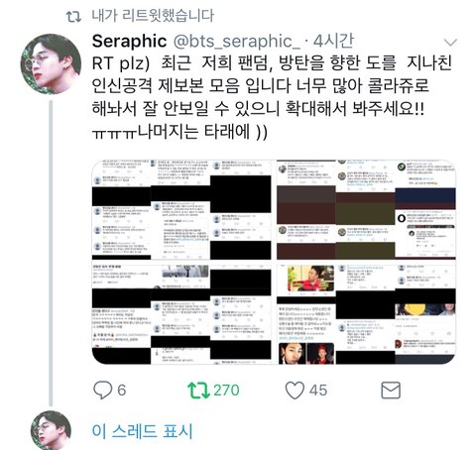Open the bottom-right collage image
The width and height of the screenshot is (476, 450).
pyautogui.click(x=366, y=314)
